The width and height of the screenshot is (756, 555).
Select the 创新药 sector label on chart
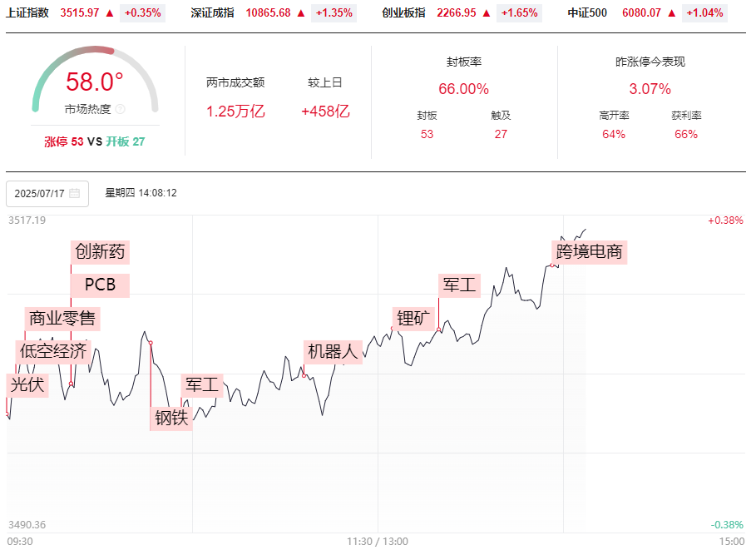[x=101, y=251]
